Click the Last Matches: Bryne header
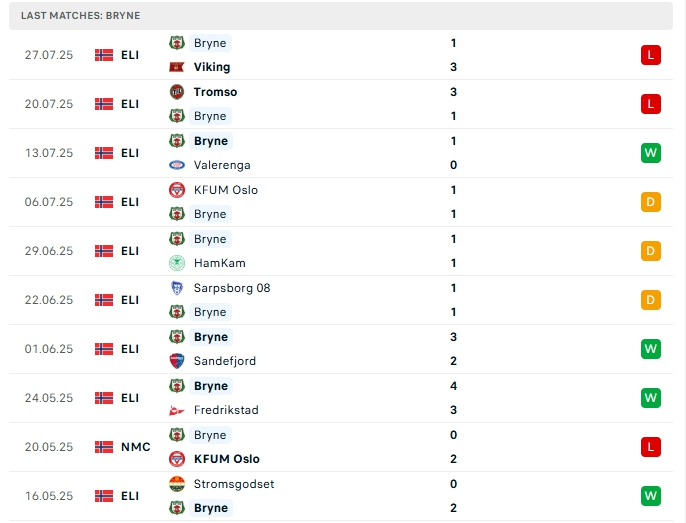The height and width of the screenshot is (523, 686). point(81,16)
